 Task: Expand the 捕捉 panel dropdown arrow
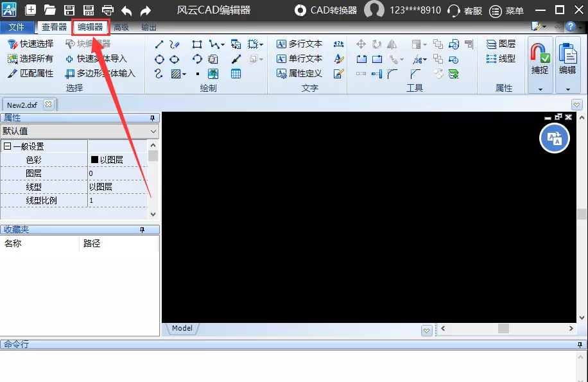(x=540, y=89)
